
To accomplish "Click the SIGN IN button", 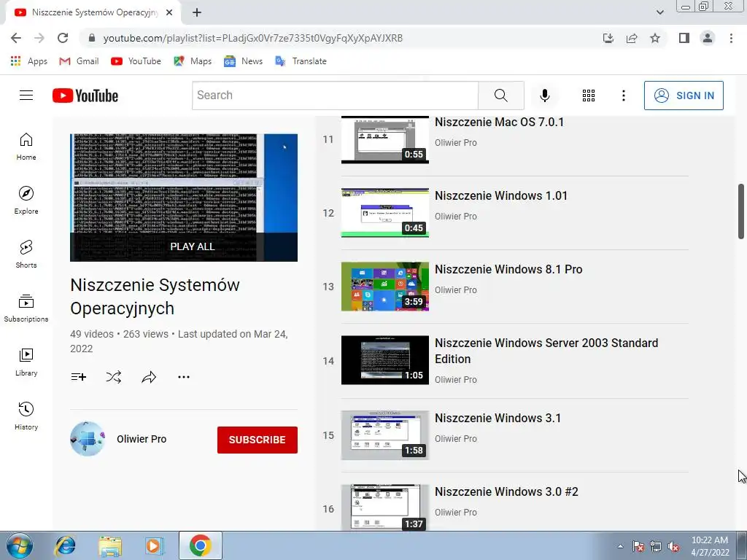I will pyautogui.click(x=684, y=96).
